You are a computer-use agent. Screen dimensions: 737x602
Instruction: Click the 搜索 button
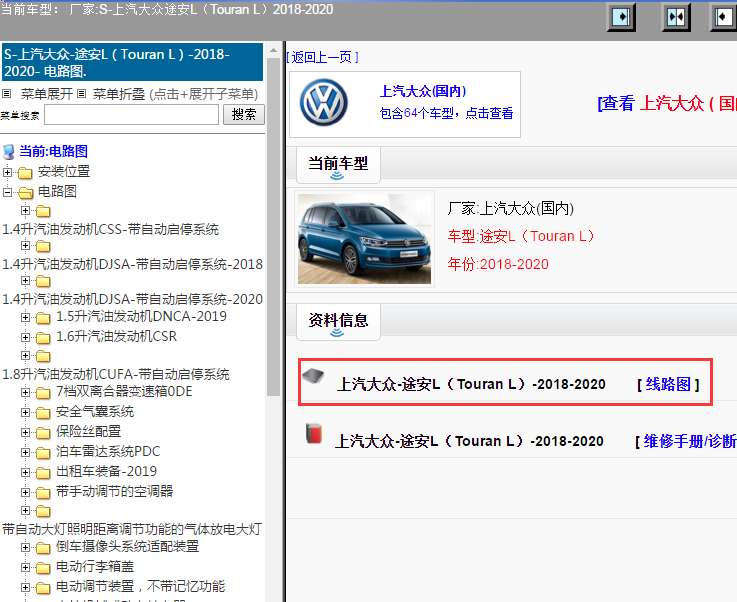click(x=244, y=115)
